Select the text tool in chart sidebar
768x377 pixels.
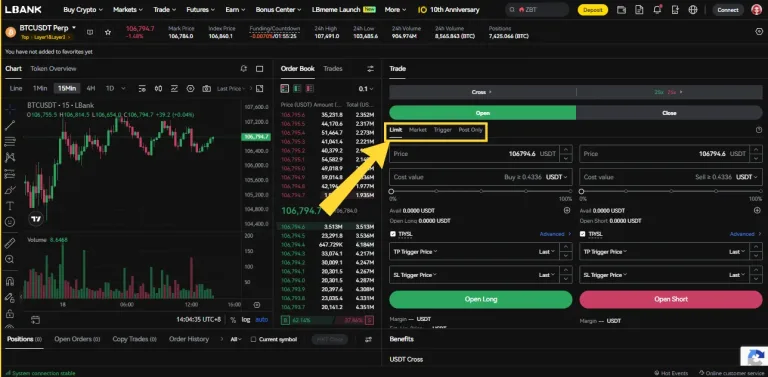[10, 206]
